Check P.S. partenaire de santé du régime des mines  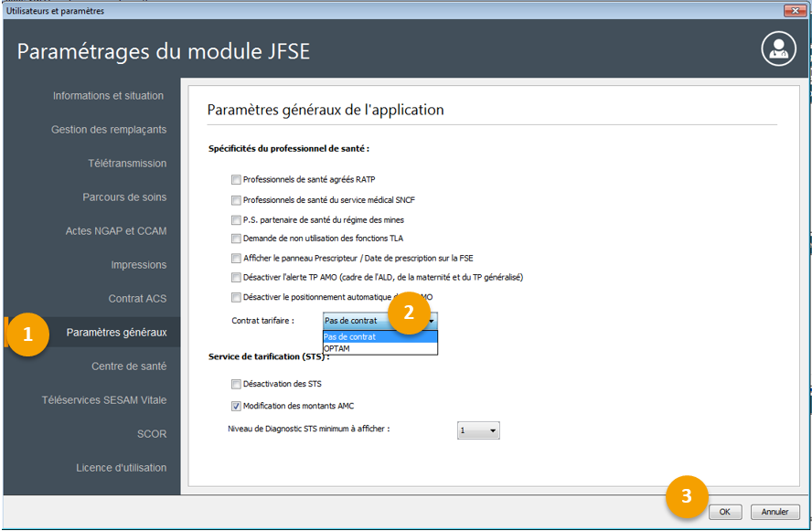pyautogui.click(x=237, y=220)
